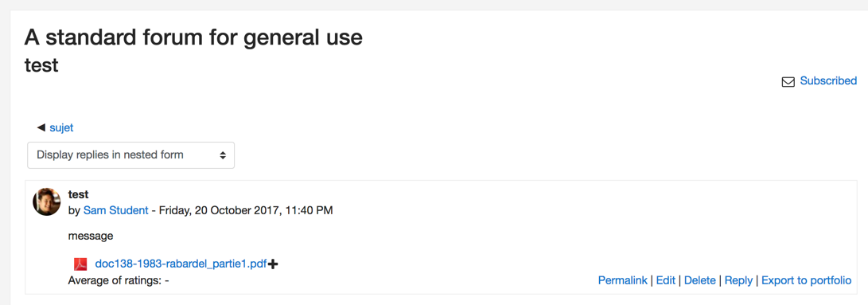Screen dimensions: 868x305
Task: Go to previous discussion sujet
Action: (x=61, y=128)
